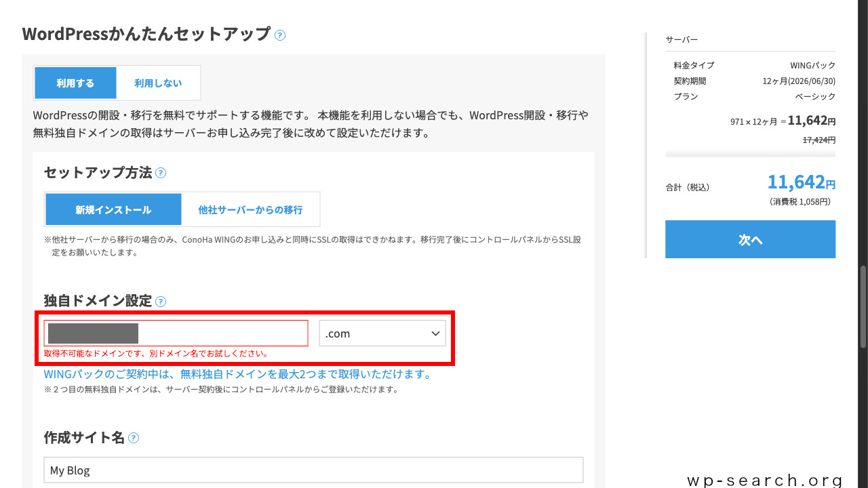
Task: Open the 作成サイト名 help icon
Action: (x=134, y=438)
